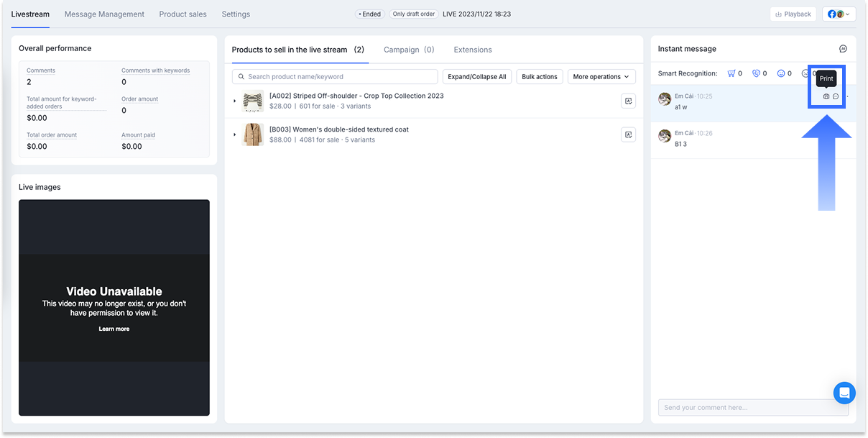Click the magnifier icon in product search box
The height and width of the screenshot is (438, 868).
pos(241,77)
